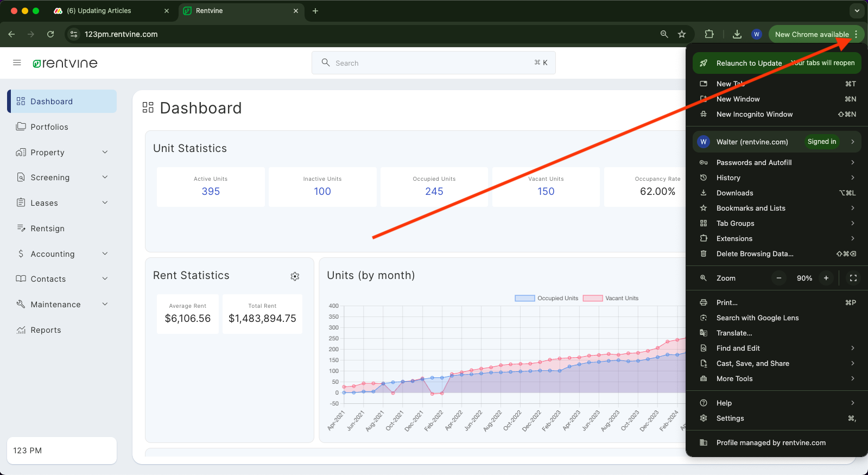Open the Extensions puzzle icon in toolbar
This screenshot has width=868, height=475.
pyautogui.click(x=709, y=34)
